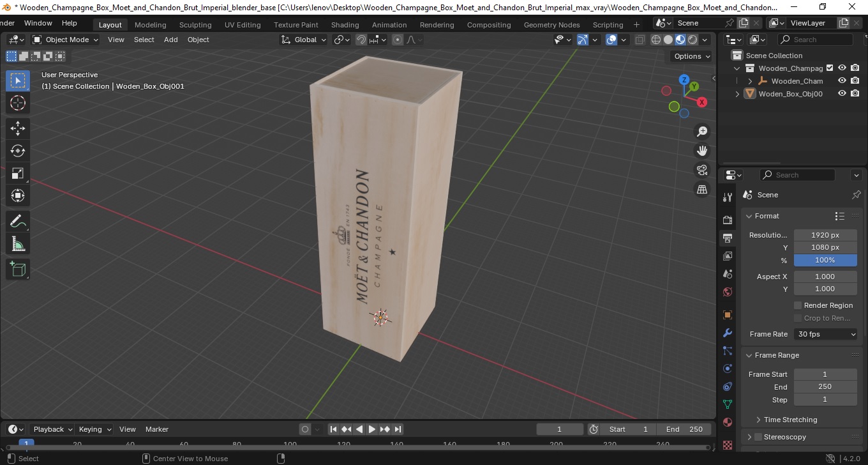
Task: Switch to solid viewport shading
Action: click(668, 40)
